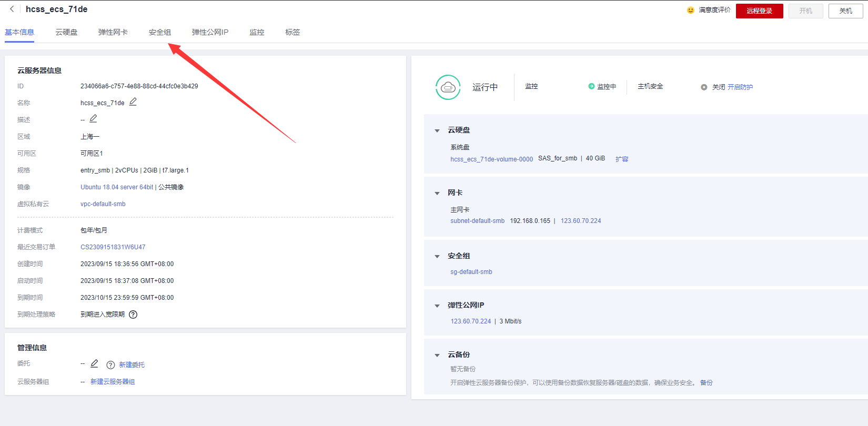The height and width of the screenshot is (426, 868).
Task: Click the red 远程登录 button
Action: click(x=760, y=11)
